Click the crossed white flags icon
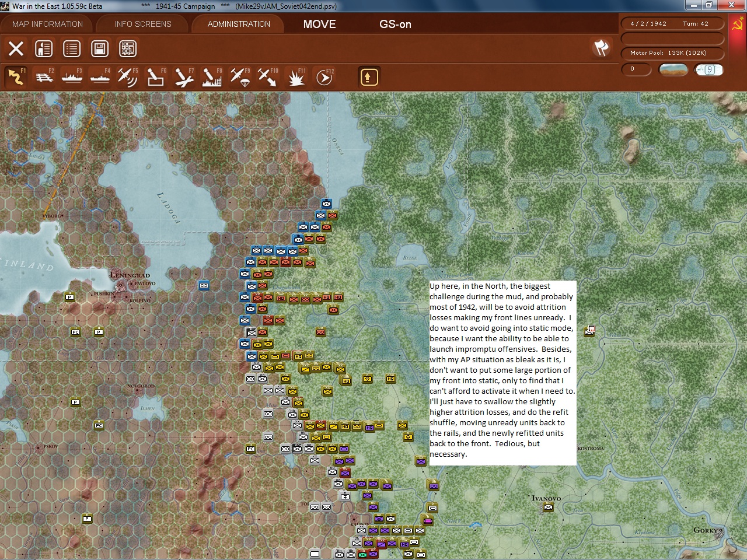The width and height of the screenshot is (747, 560). pos(601,48)
